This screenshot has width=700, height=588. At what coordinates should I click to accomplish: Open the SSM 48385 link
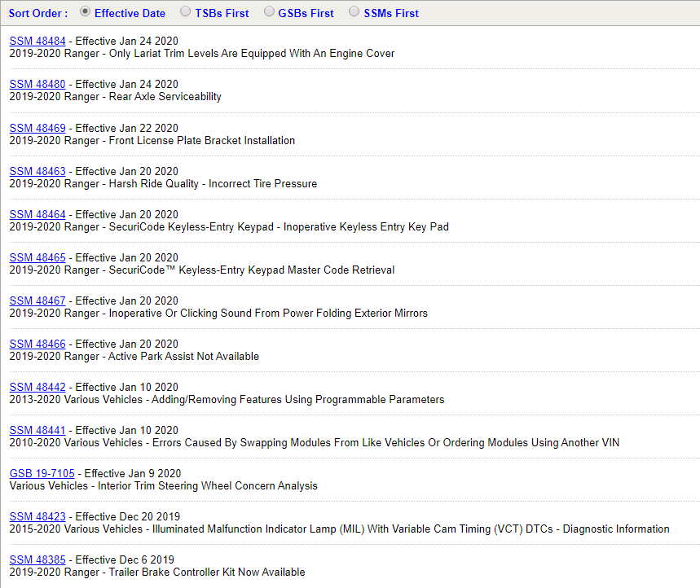pos(37,559)
